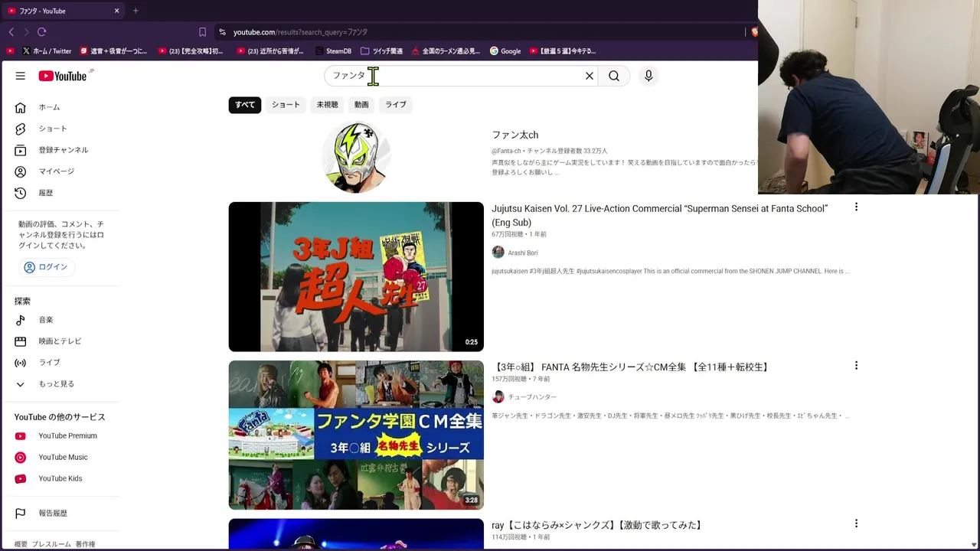
Task: Select the ショート filter chip
Action: tap(286, 105)
